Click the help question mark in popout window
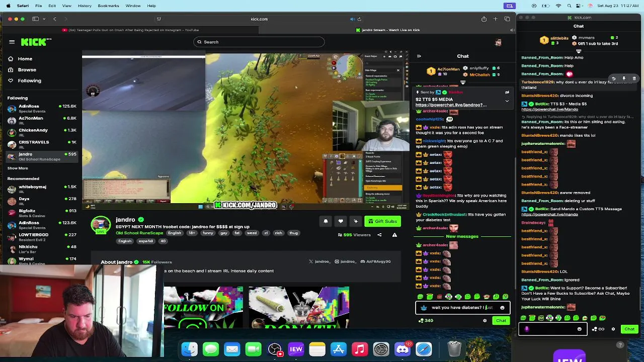The width and height of the screenshot is (644, 362). coord(620,345)
